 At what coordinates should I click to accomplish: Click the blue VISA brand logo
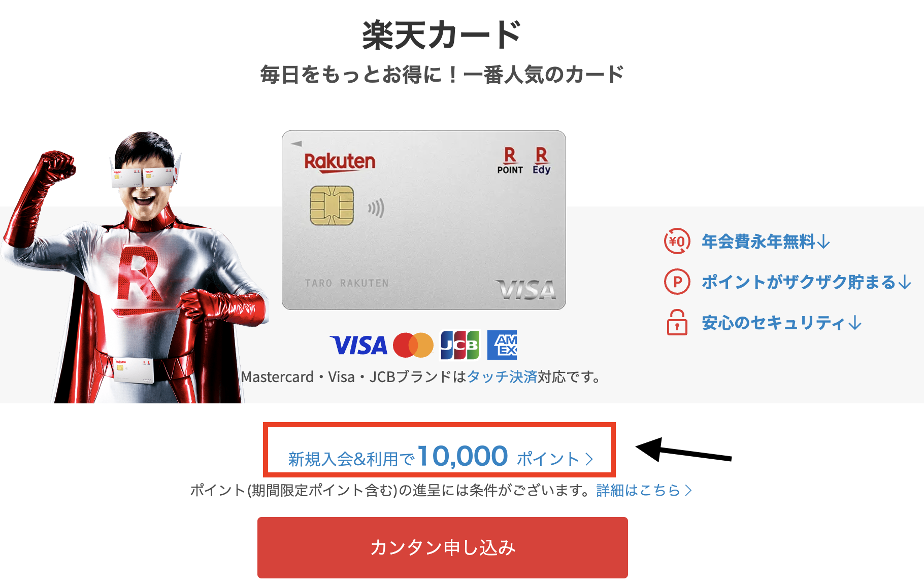pyautogui.click(x=358, y=346)
